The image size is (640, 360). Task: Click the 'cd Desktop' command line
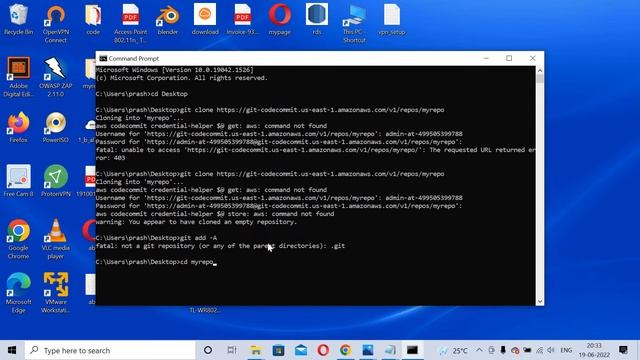[x=142, y=94]
